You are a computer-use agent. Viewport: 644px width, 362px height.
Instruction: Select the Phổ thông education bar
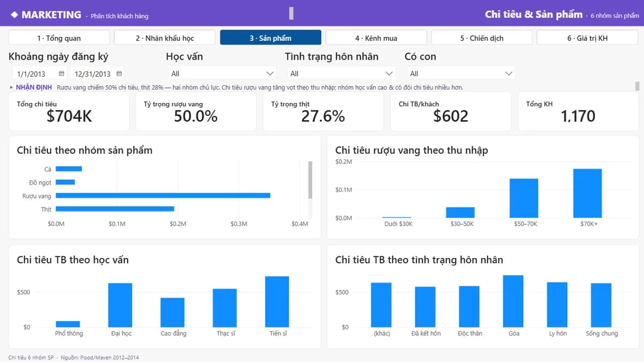tap(68, 324)
